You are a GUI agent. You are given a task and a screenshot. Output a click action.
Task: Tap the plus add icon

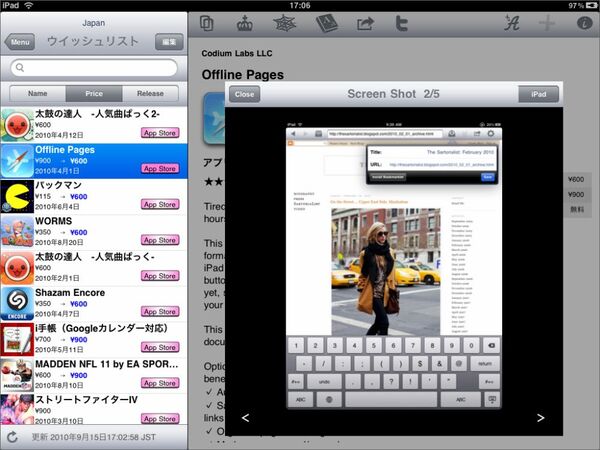pyautogui.click(x=547, y=24)
